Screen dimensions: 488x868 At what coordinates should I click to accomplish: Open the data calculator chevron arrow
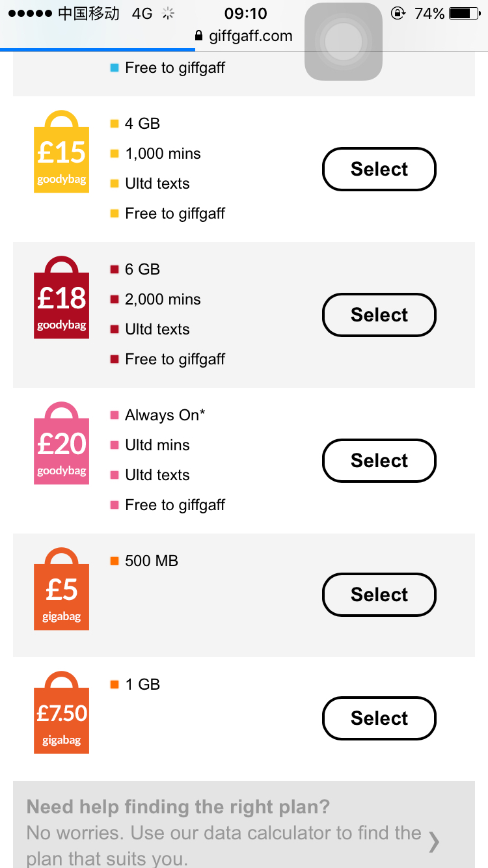click(434, 842)
